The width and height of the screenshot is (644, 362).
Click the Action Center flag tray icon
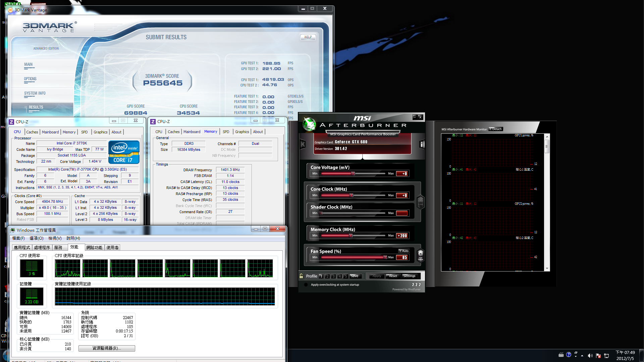click(x=598, y=356)
